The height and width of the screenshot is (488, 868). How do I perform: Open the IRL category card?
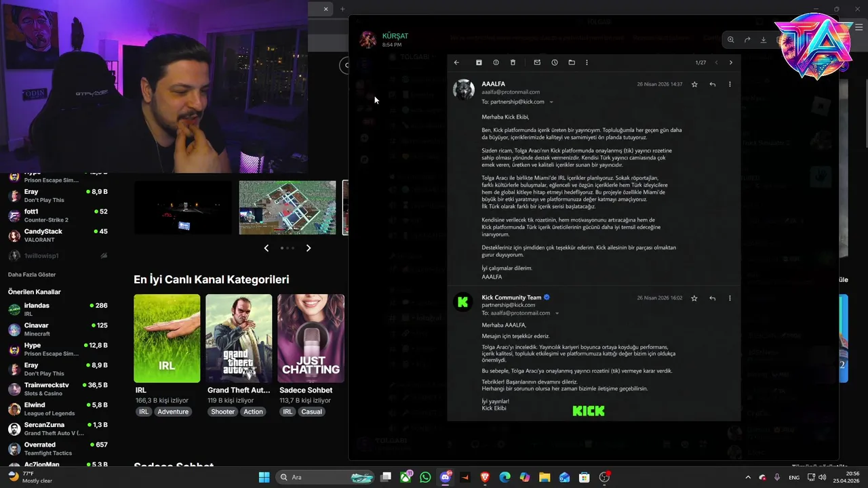tap(167, 338)
